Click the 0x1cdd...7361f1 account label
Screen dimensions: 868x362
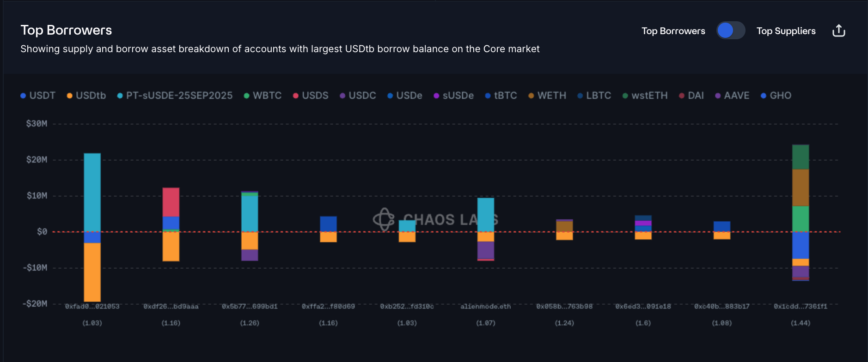tap(801, 307)
